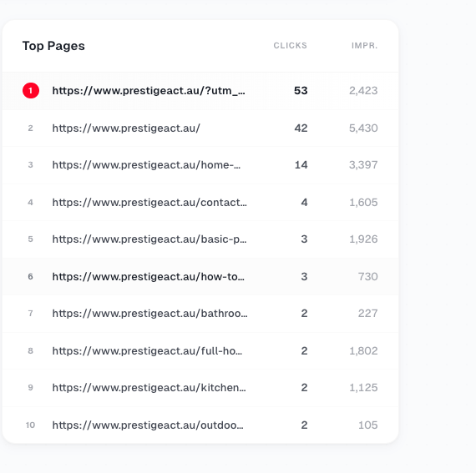The width and height of the screenshot is (476, 473).
Task: Open the prestigeact.au/?utm_ page link
Action: pyautogui.click(x=149, y=90)
